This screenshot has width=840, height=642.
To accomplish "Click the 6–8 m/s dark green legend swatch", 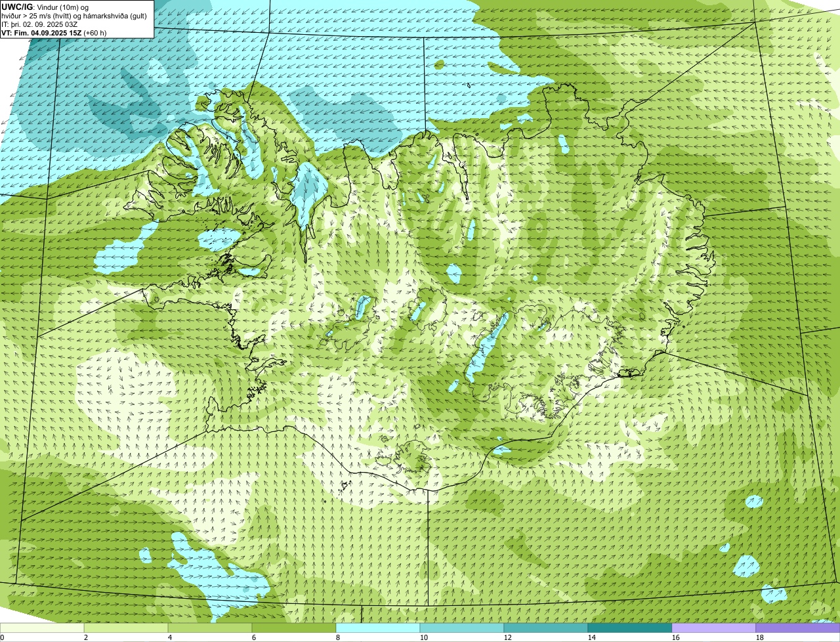I will tap(294, 628).
